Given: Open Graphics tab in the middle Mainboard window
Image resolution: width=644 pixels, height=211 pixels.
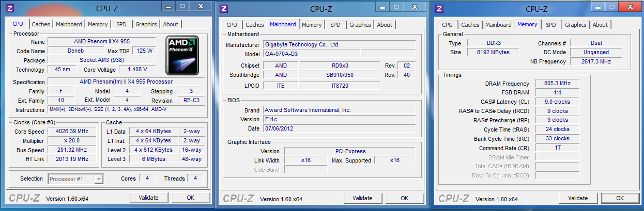Looking at the screenshot, I should 360,25.
